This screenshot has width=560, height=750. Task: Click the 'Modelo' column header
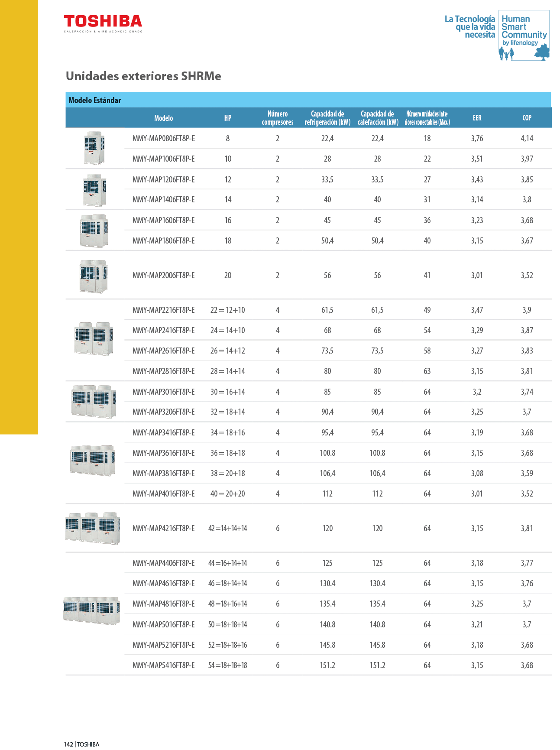164,118
